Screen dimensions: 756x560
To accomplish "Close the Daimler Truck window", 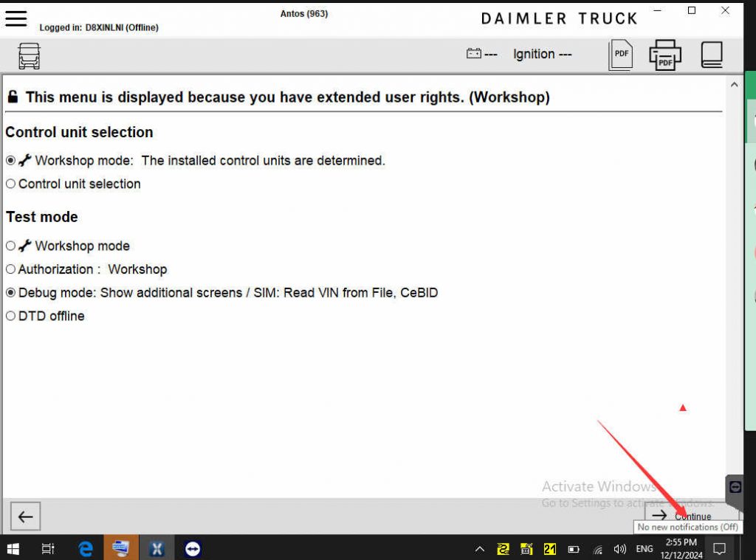I will point(725,10).
